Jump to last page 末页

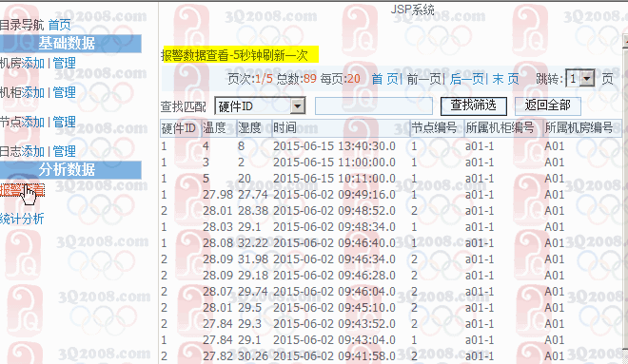tap(505, 79)
